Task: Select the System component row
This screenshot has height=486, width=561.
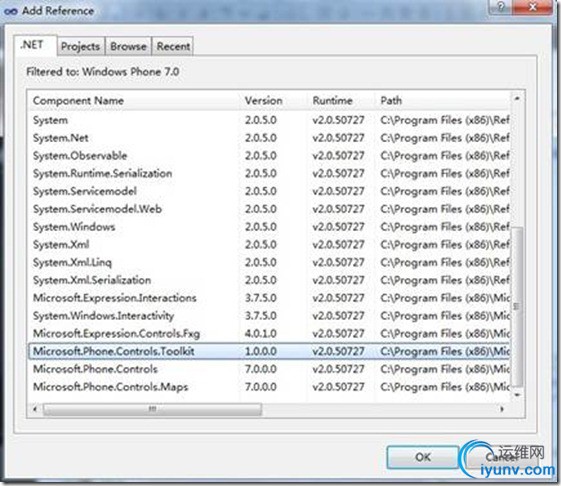Action: [x=269, y=120]
